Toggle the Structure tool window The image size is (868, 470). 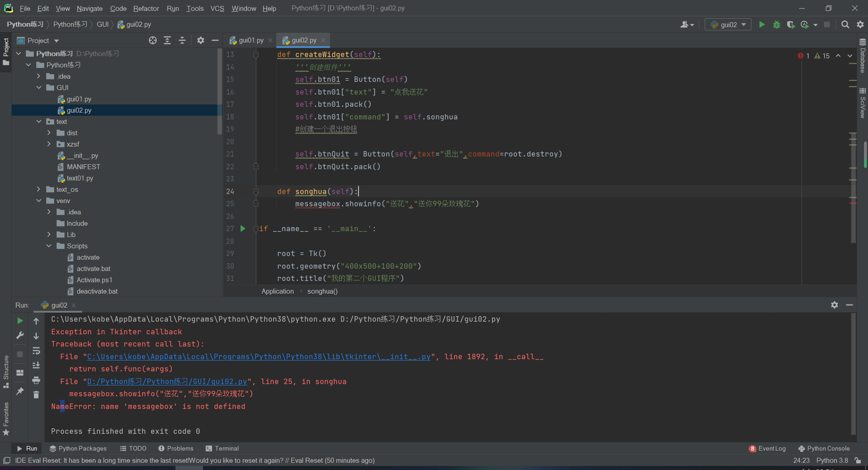point(6,372)
